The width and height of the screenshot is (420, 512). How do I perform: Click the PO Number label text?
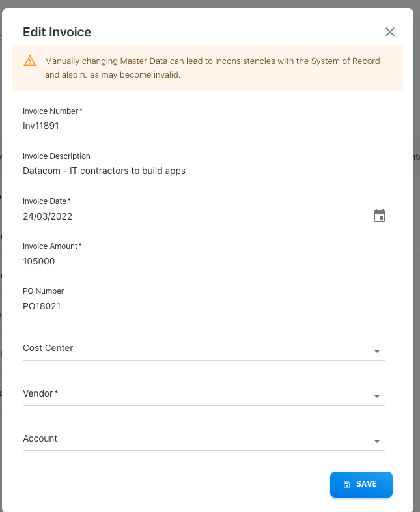(44, 291)
